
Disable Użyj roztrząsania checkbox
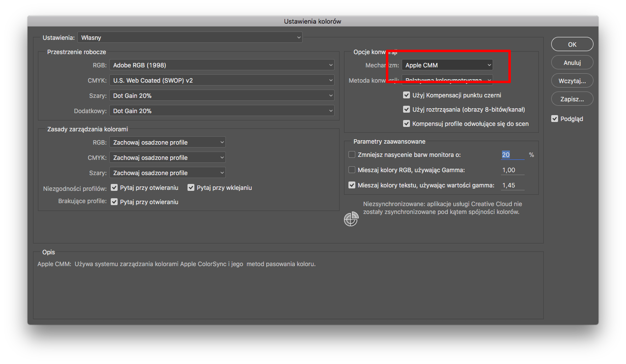(407, 109)
